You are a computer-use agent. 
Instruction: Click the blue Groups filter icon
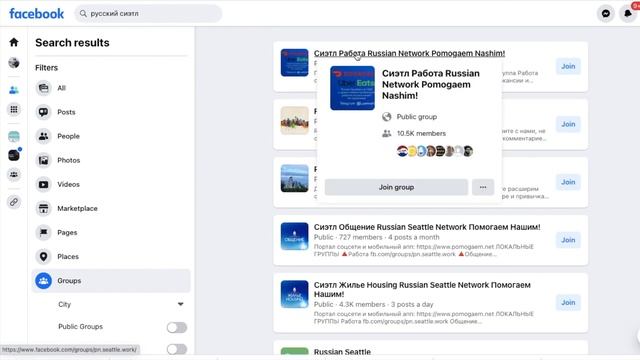[x=43, y=281]
